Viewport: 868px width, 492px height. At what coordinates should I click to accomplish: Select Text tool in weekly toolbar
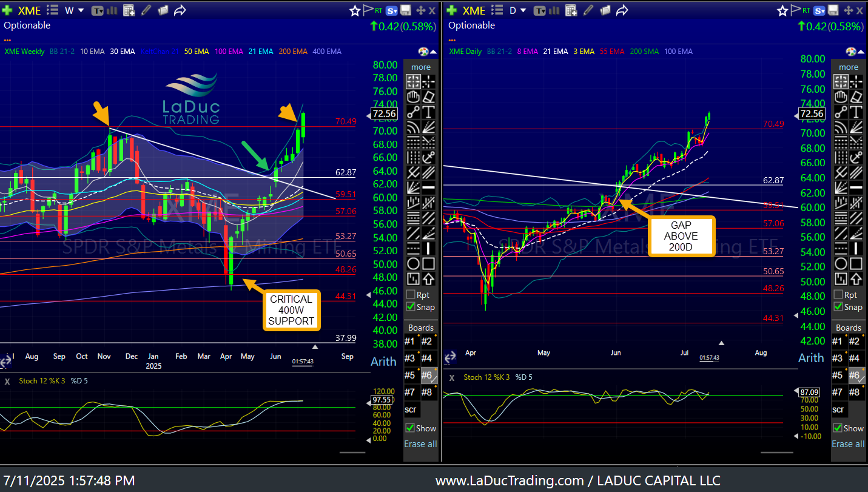tap(429, 112)
